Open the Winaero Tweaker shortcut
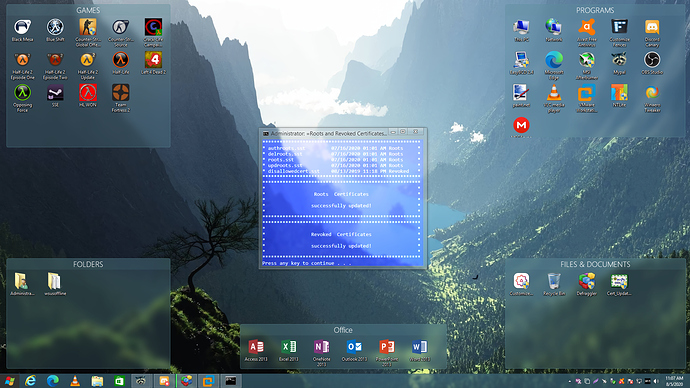 click(x=652, y=98)
